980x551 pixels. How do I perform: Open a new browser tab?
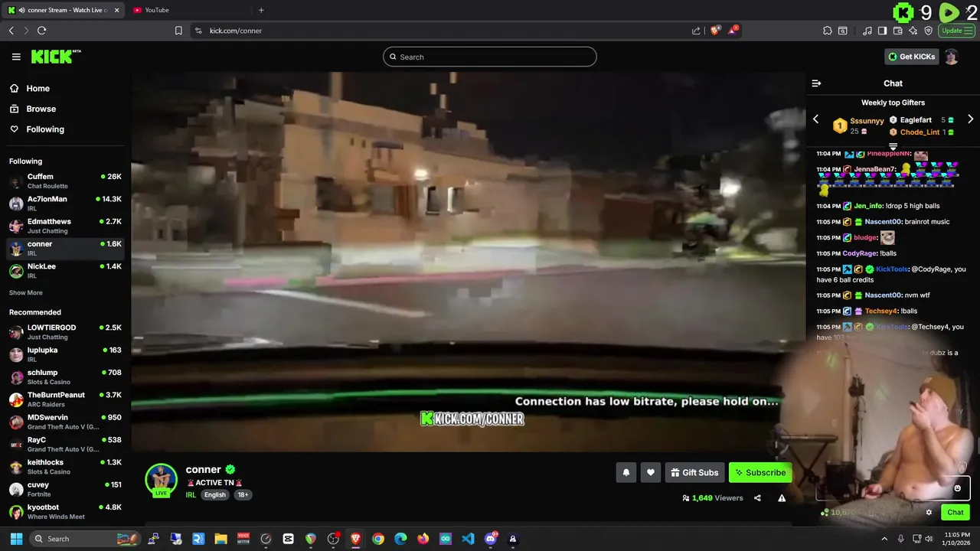tap(261, 10)
